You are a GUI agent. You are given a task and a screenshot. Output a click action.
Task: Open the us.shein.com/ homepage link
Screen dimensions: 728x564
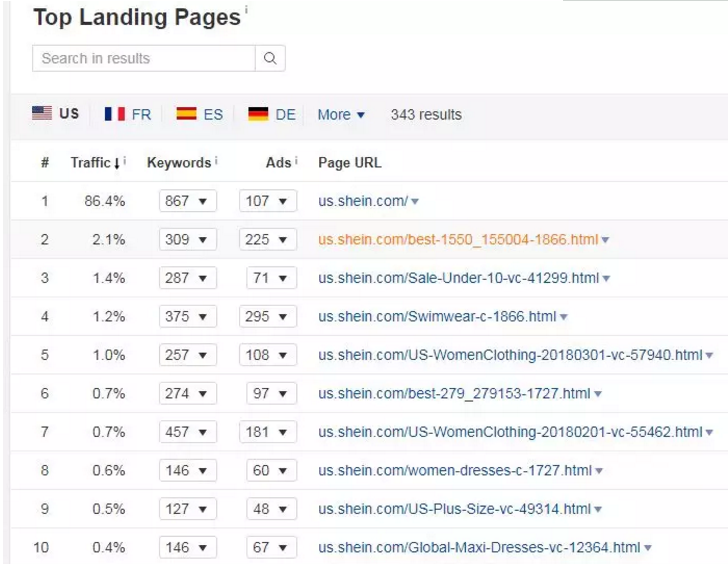click(363, 201)
